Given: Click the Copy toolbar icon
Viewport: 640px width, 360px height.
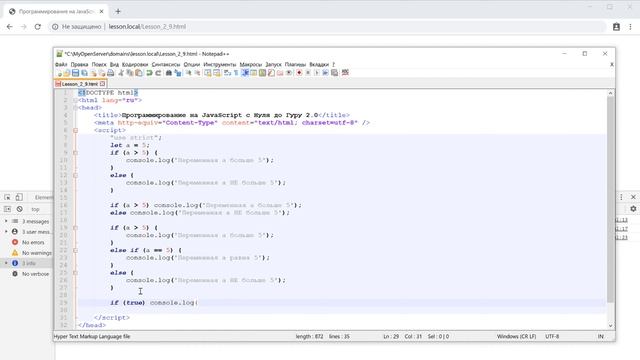Looking at the screenshot, I should 130,73.
